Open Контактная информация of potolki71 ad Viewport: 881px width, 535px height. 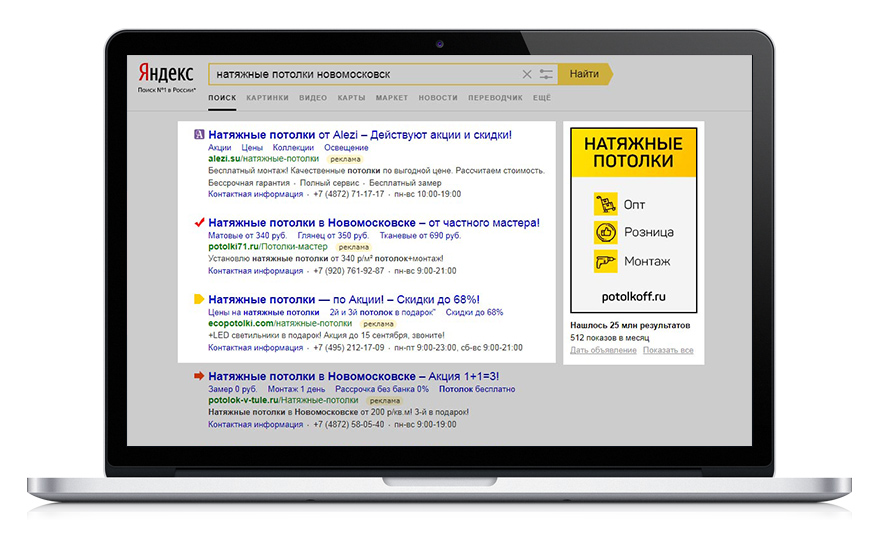coord(256,271)
